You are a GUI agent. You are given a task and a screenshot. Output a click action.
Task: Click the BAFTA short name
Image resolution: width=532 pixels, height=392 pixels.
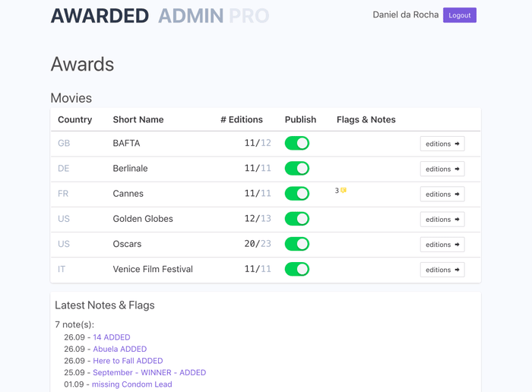126,143
